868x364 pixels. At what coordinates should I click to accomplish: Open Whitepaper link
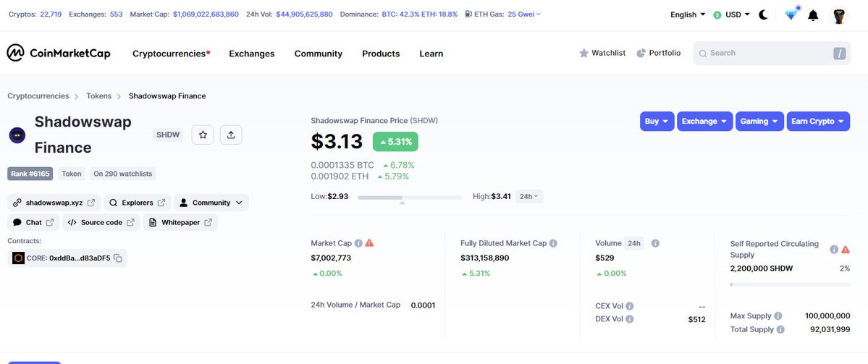tap(180, 222)
